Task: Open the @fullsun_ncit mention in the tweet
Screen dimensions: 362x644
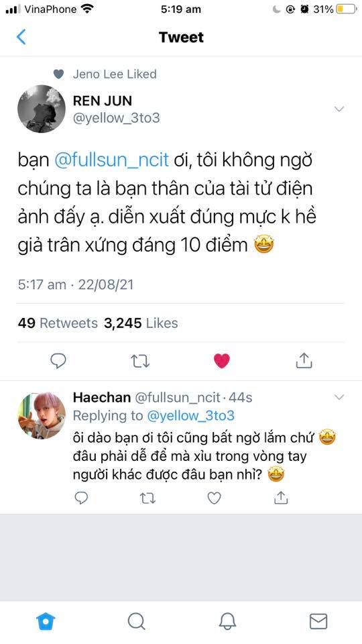Action: (x=112, y=160)
